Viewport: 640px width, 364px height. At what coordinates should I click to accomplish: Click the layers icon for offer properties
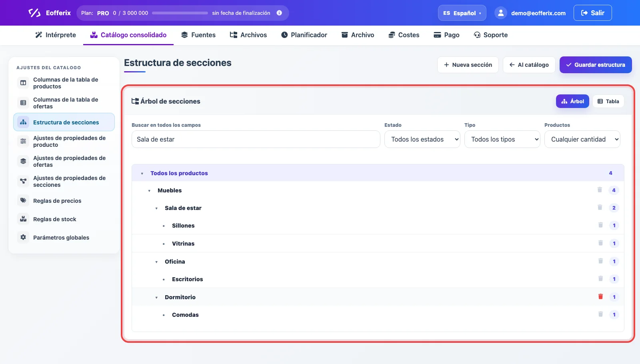[x=23, y=161]
